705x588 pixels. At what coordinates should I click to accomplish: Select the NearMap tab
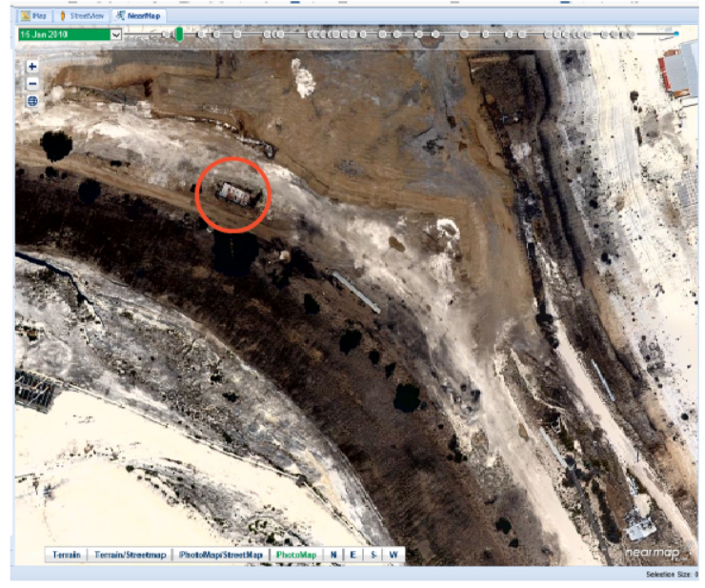tap(138, 16)
